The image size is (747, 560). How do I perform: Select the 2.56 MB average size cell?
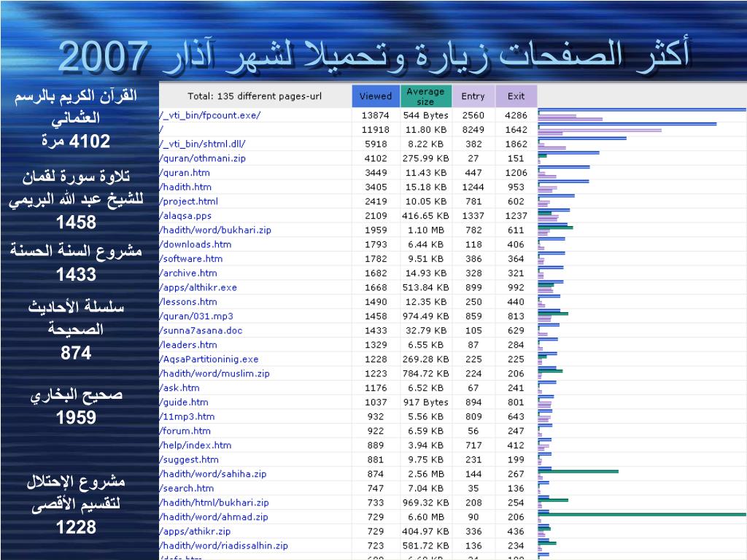(x=426, y=474)
